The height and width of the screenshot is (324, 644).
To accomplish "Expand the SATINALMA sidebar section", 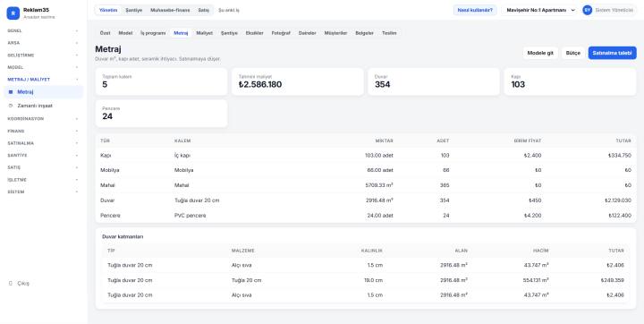I will (43, 143).
